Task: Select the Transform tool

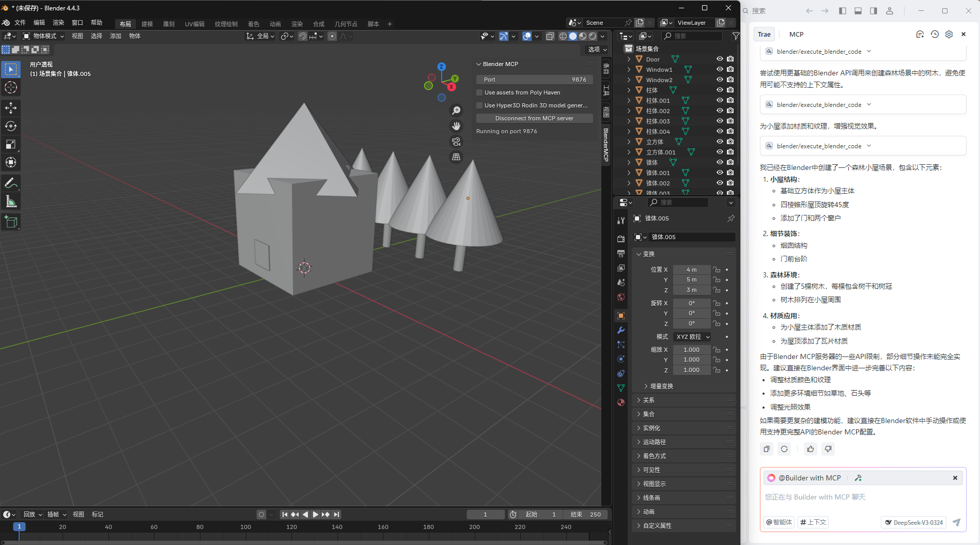Action: (11, 162)
